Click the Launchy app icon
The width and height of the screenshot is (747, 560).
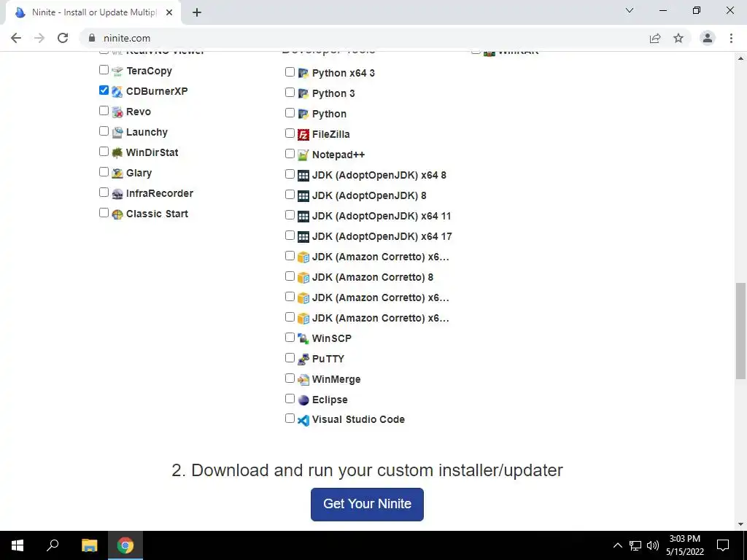coord(117,133)
